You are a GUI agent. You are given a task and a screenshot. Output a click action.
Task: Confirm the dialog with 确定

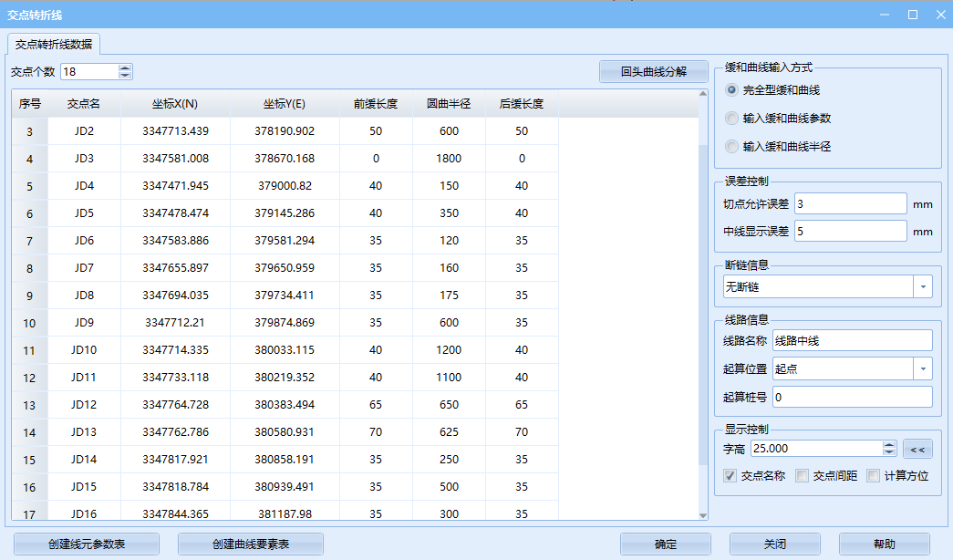(x=665, y=544)
